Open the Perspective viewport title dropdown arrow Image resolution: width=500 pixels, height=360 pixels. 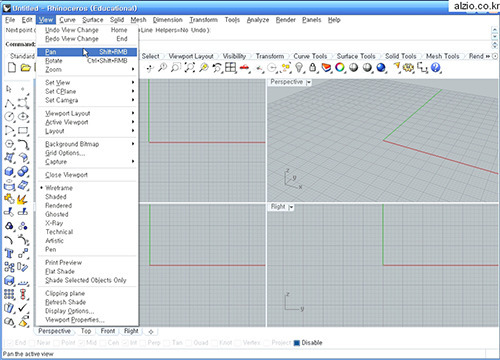[309, 82]
